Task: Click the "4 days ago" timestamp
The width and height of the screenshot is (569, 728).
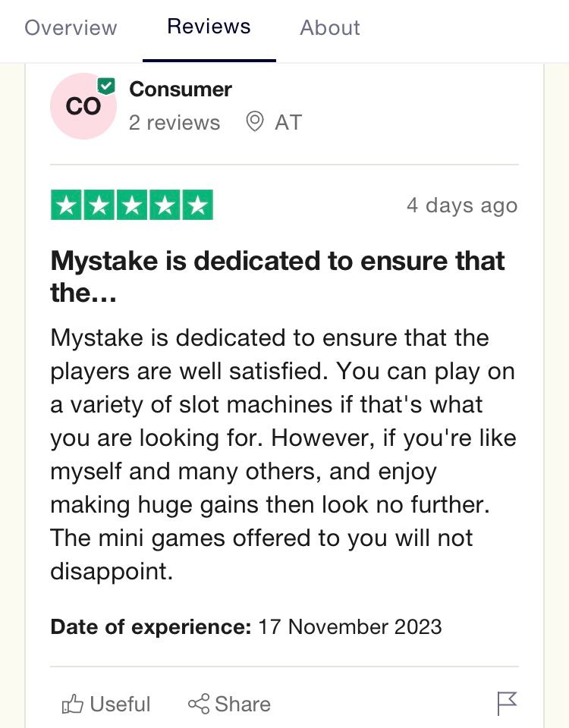Action: pyautogui.click(x=461, y=206)
